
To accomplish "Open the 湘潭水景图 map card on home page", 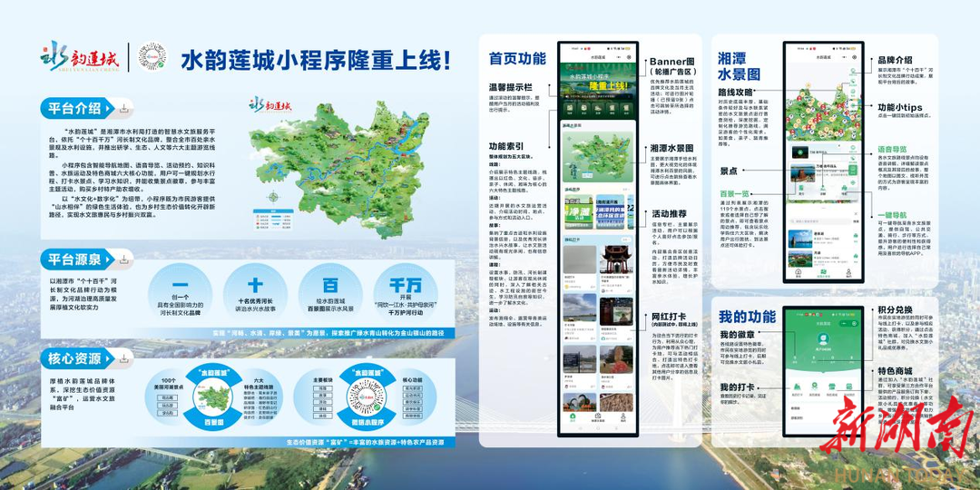I will (x=598, y=158).
